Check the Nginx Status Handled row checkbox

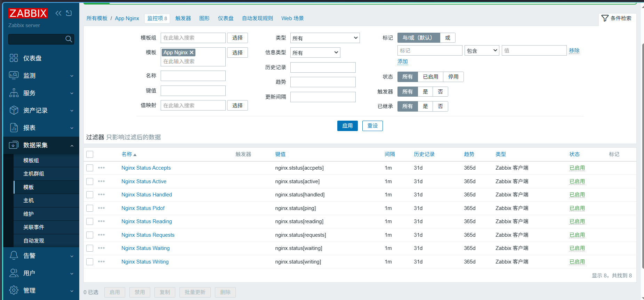90,195
